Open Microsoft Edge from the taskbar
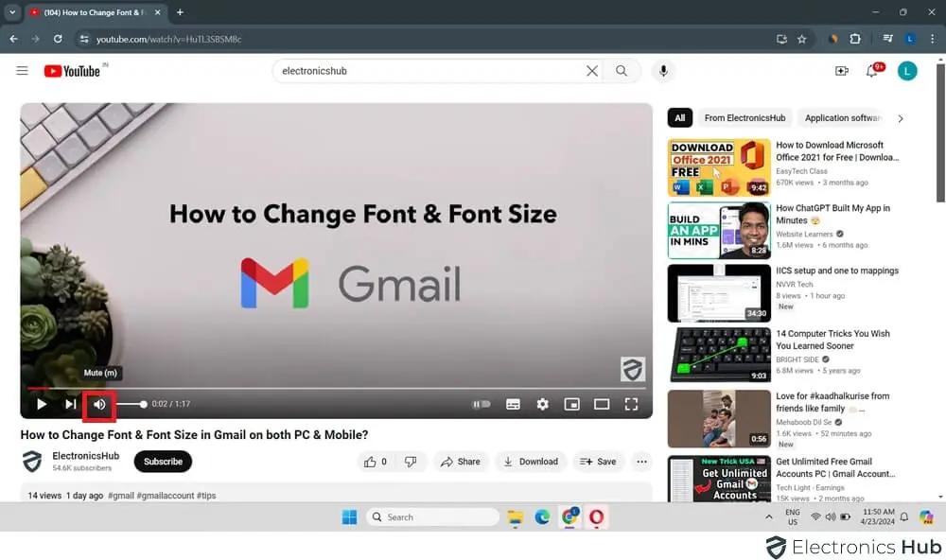The image size is (946, 560). click(x=542, y=516)
